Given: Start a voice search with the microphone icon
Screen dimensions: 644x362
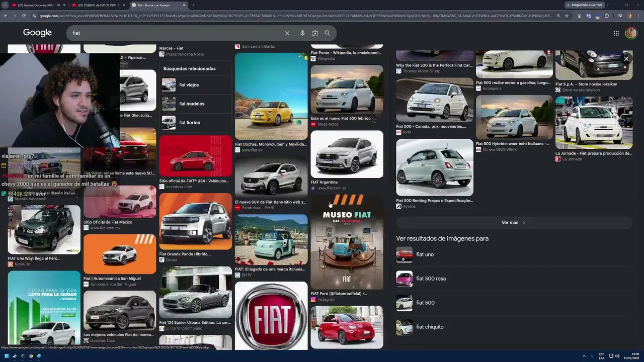Looking at the screenshot, I should click(302, 33).
